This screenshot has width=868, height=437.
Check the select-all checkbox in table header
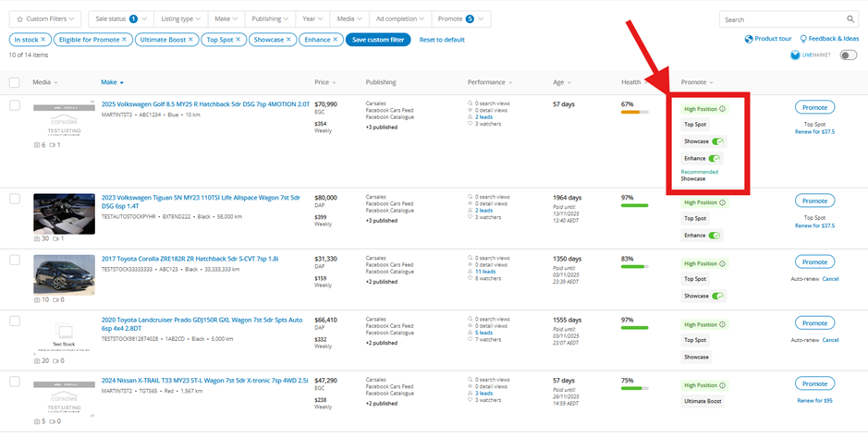[x=15, y=82]
